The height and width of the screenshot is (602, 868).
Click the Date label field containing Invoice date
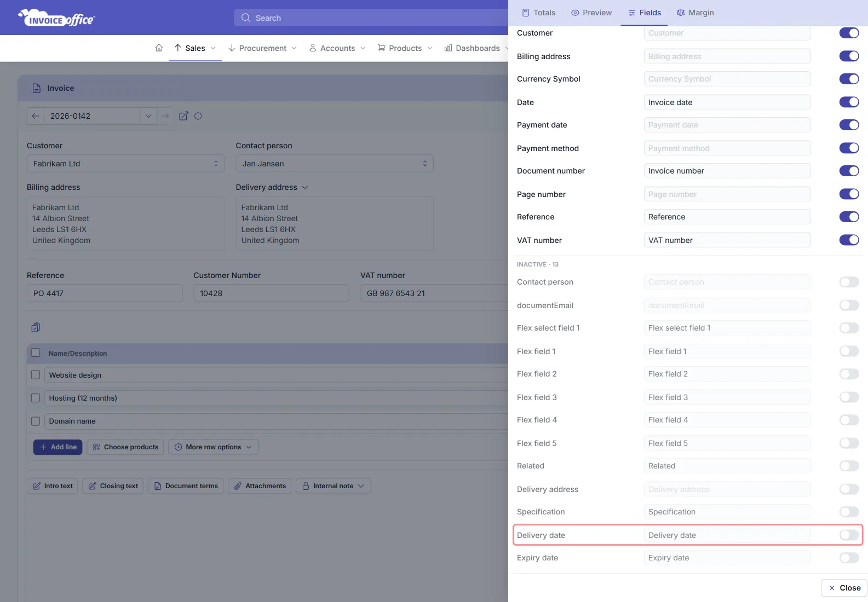pos(727,102)
